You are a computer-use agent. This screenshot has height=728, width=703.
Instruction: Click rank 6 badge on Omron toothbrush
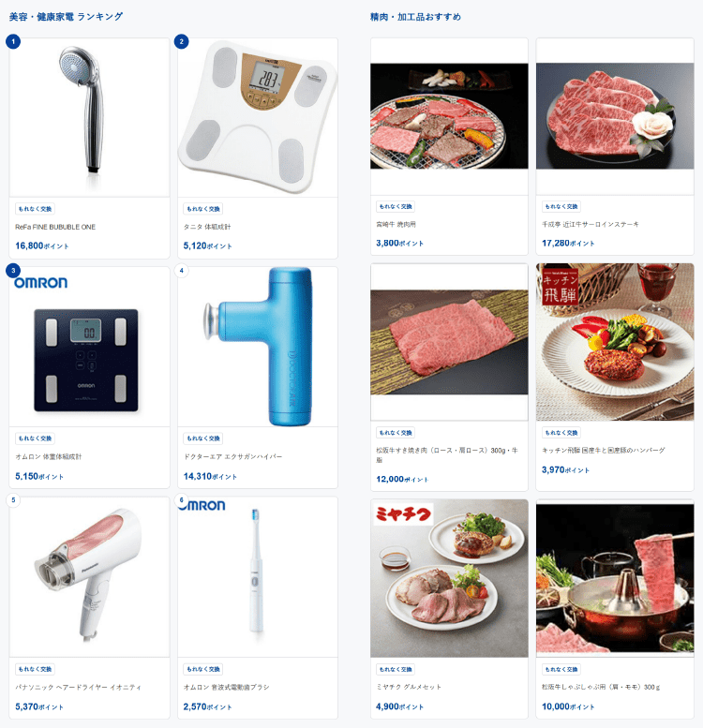[181, 500]
